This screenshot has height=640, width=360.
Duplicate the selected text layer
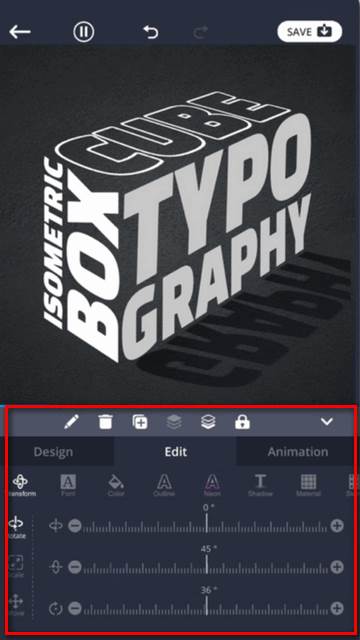[140, 422]
